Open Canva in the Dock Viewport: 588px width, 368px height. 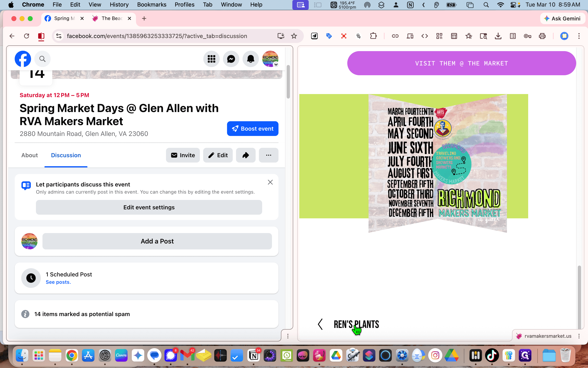click(121, 355)
